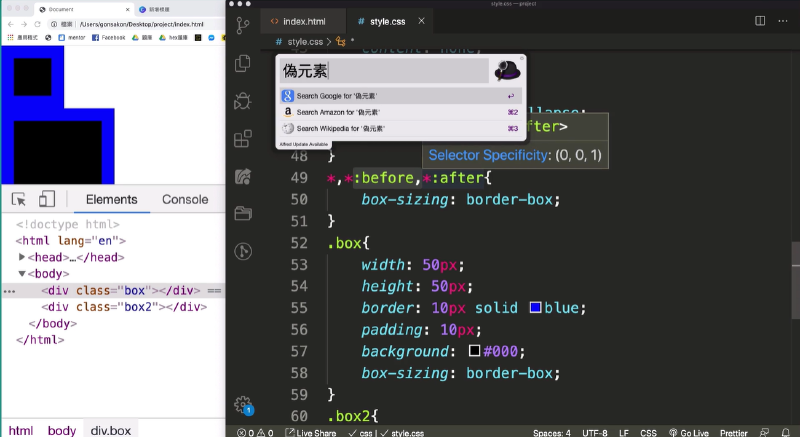Select Search Wikipedia result in Alfred

pos(340,128)
